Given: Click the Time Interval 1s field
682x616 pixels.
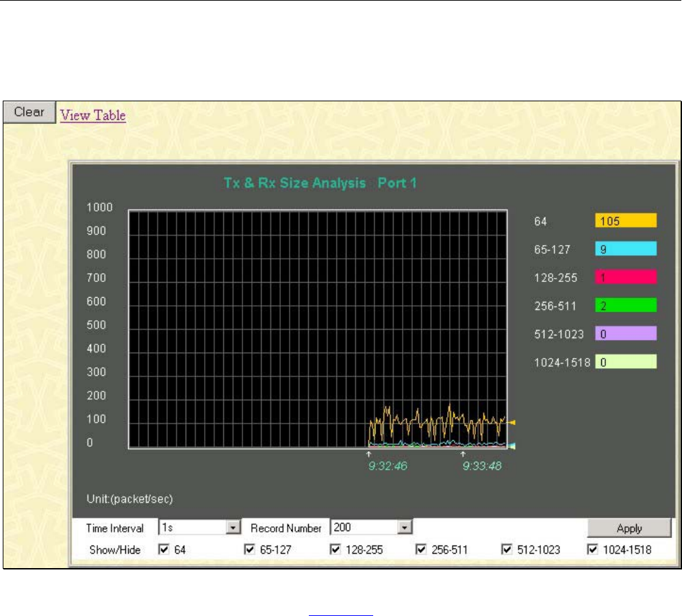Looking at the screenshot, I should click(x=193, y=528).
